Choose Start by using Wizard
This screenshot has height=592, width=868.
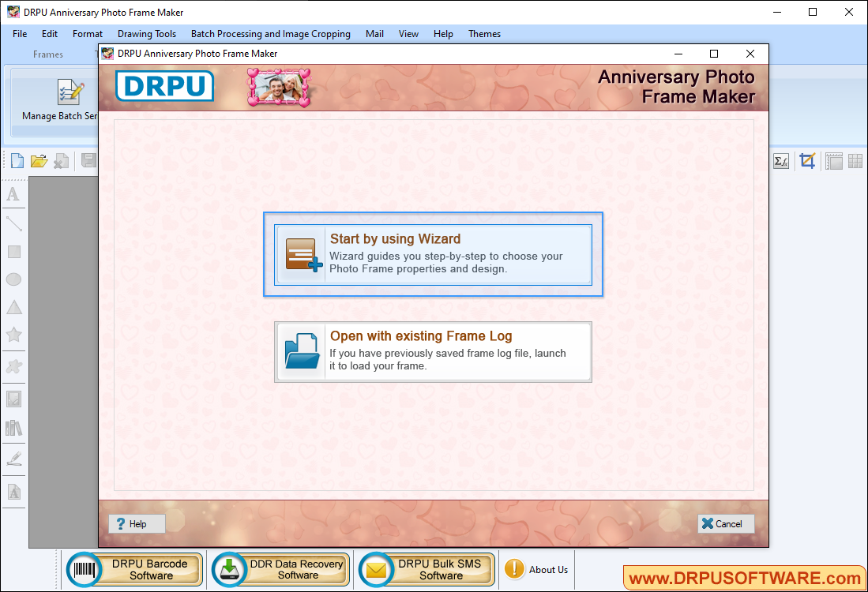(x=433, y=254)
